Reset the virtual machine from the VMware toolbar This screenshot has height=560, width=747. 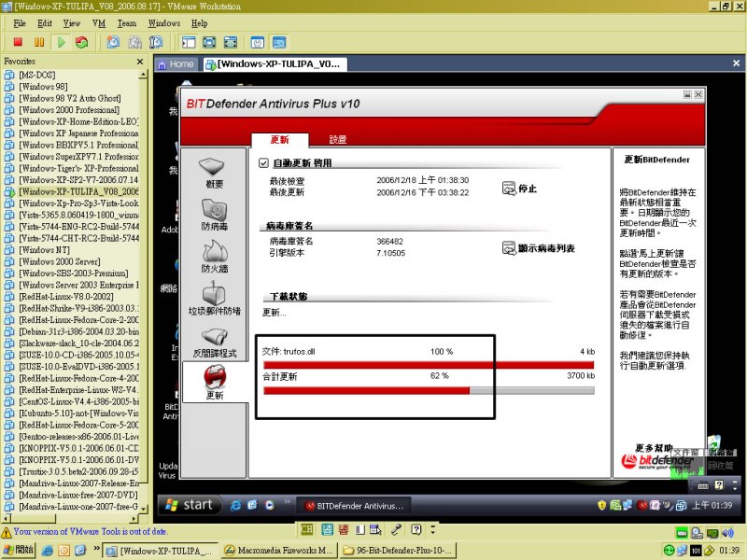pos(82,42)
